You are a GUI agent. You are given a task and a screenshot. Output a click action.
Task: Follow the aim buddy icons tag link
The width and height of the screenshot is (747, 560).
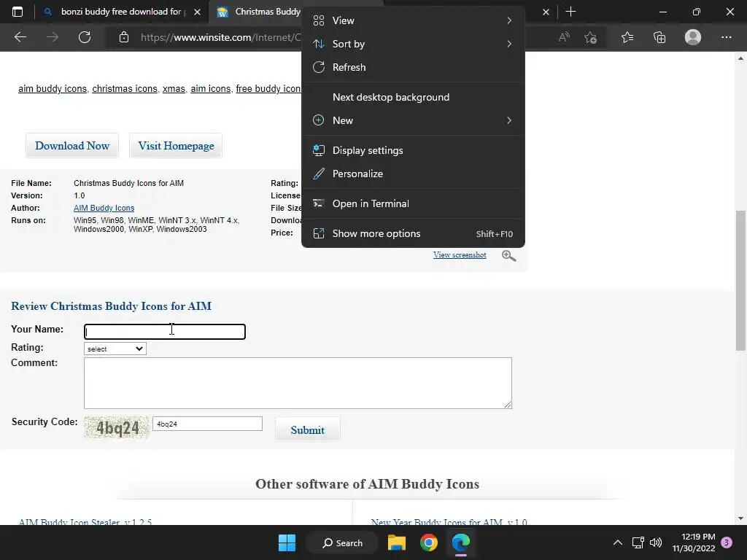click(53, 88)
